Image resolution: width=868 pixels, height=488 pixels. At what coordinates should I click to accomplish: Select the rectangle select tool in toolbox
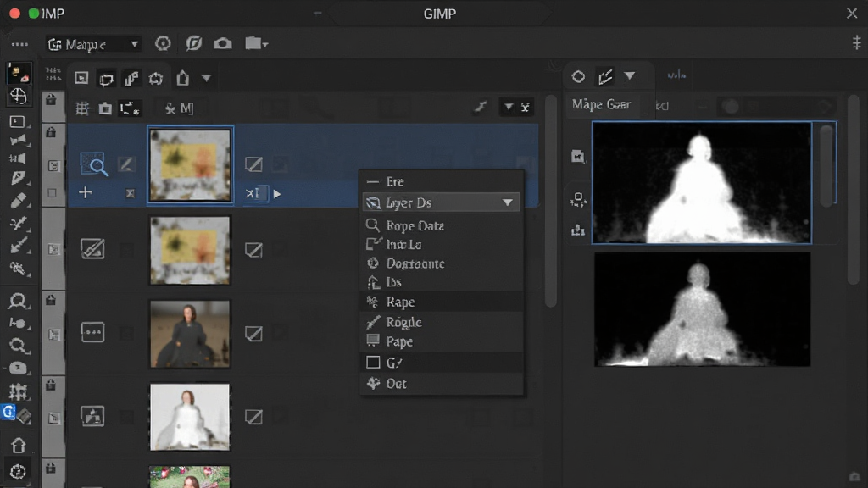18,121
